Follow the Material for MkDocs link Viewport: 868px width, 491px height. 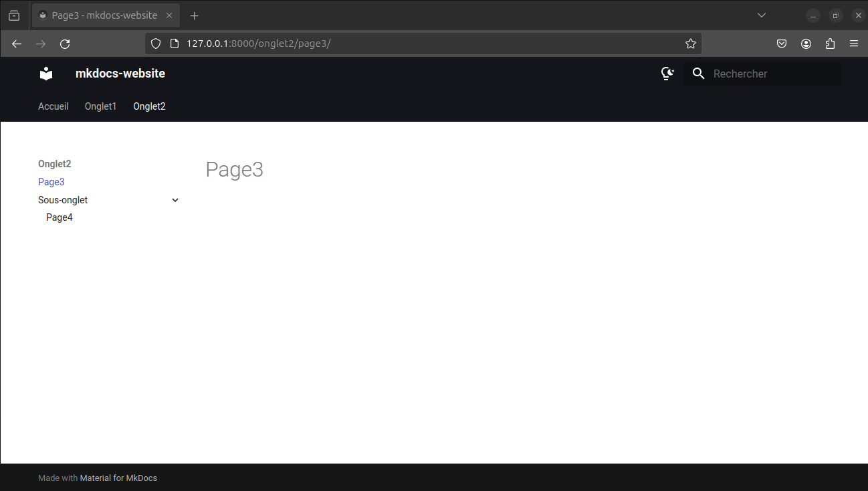pyautogui.click(x=118, y=478)
